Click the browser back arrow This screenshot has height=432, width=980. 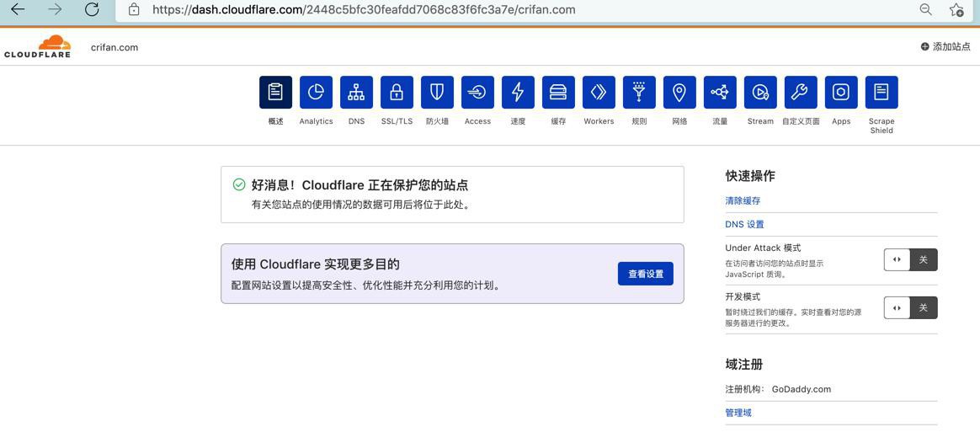(18, 9)
